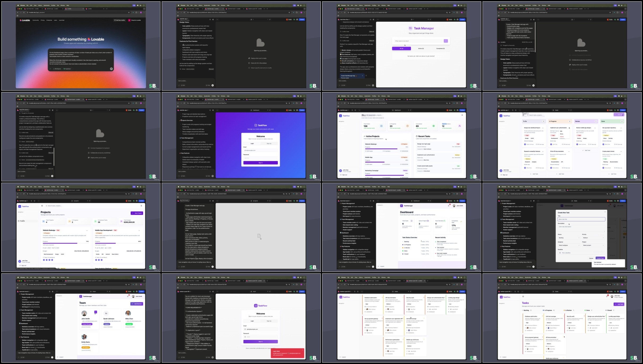
Task: Open the Priority dropdown showing Medium
Action: point(593,238)
